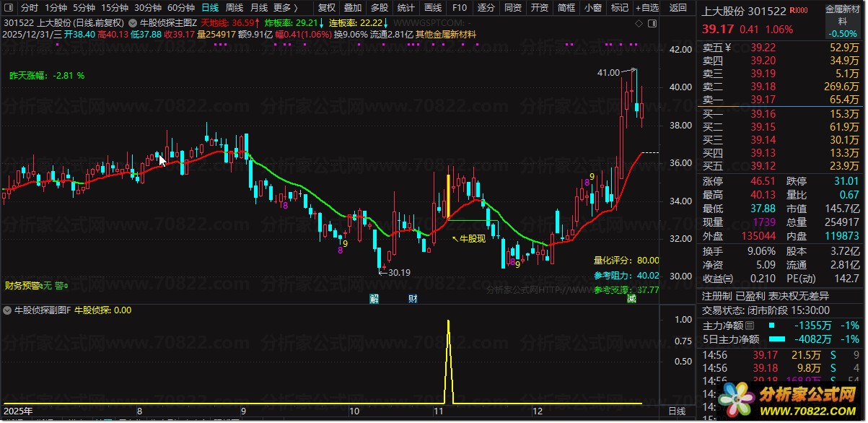Toggle the 牛股侦探主图Z indicator circle
This screenshot has width=868, height=423.
coord(132,23)
